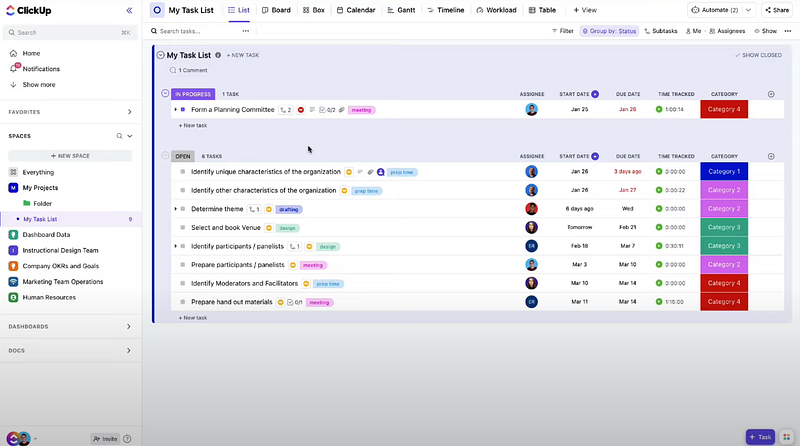
Task: Toggle status box for Prepare participants / panelists
Action: (183, 265)
